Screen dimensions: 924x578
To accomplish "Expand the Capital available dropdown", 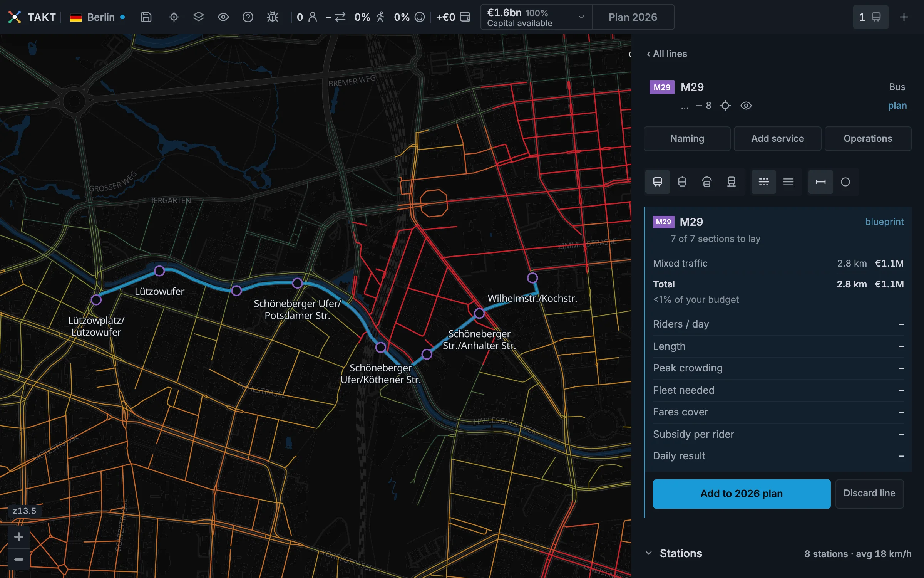I will (x=536, y=17).
